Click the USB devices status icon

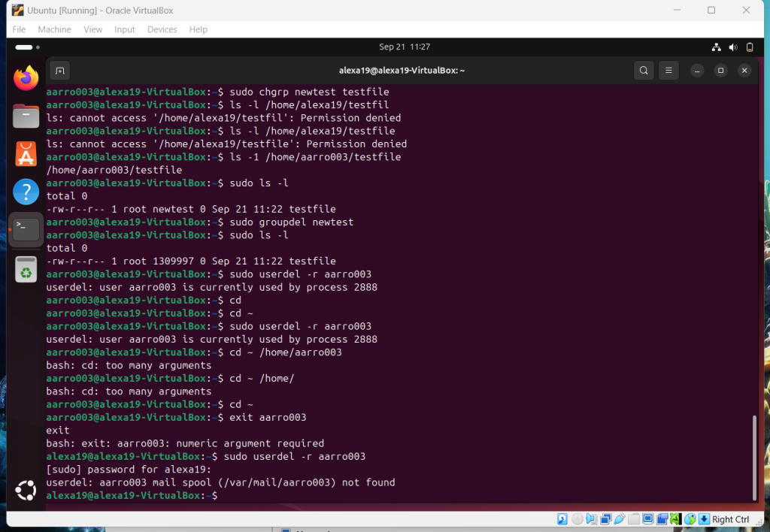[x=620, y=519]
